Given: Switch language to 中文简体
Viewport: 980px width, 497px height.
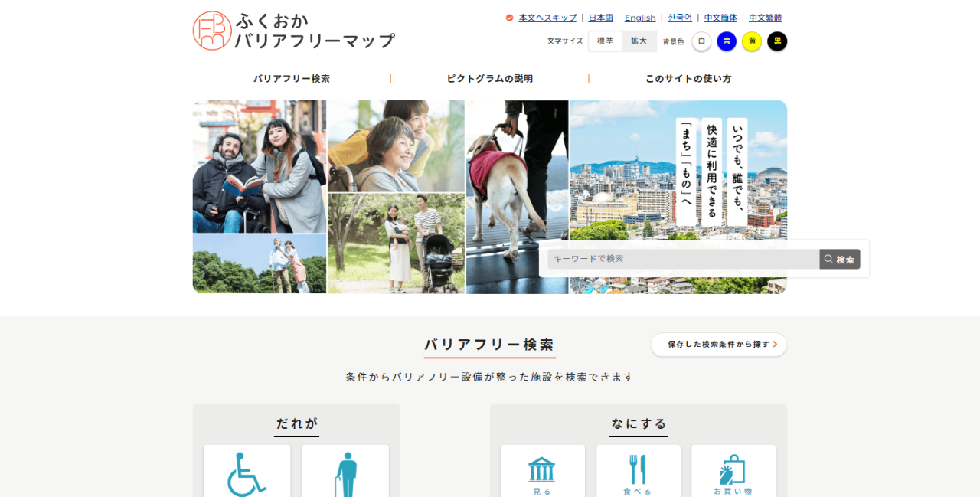Looking at the screenshot, I should tap(720, 18).
